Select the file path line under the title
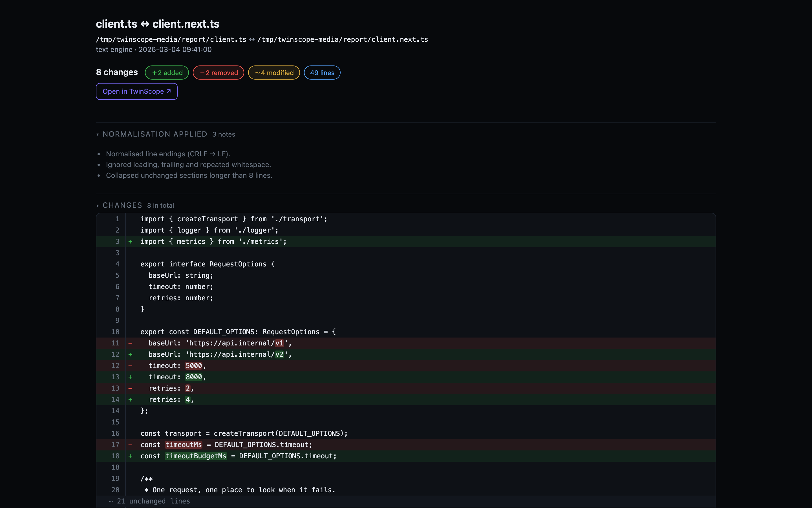This screenshot has height=508, width=812. point(262,39)
